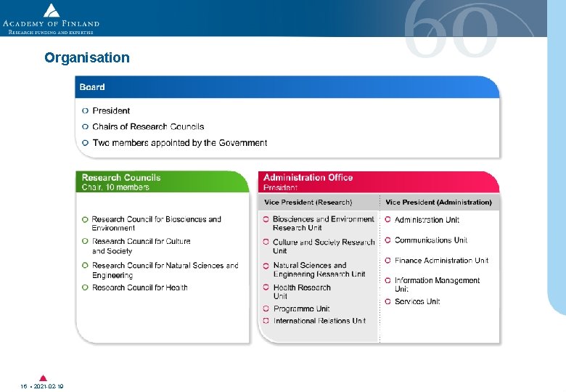The image size is (566, 392).
Task: Select the Programme Unit item
Action: 301,309
